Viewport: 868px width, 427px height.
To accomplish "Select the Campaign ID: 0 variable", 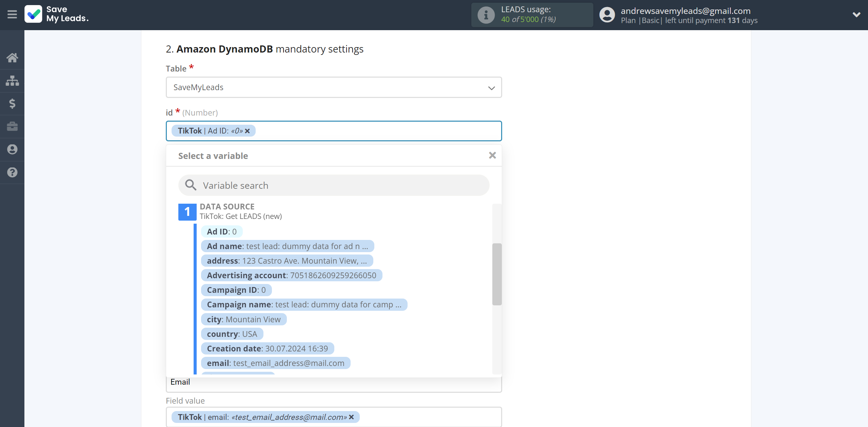I will pyautogui.click(x=236, y=290).
